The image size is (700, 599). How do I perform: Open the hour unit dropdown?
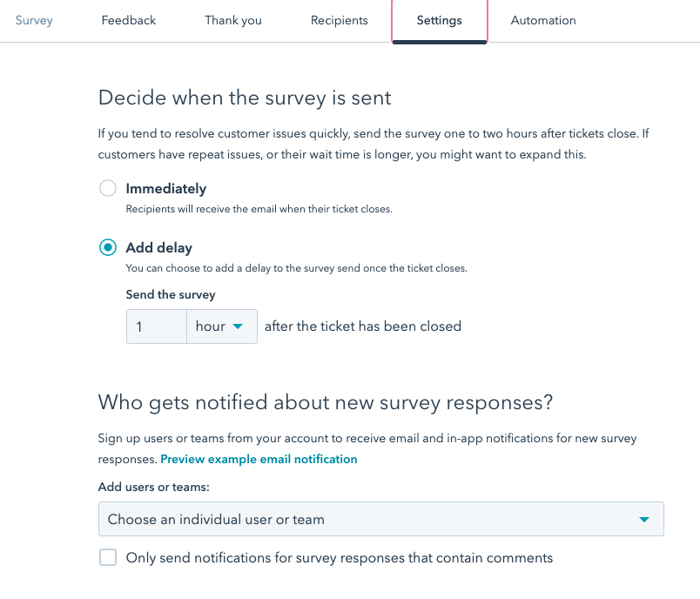tap(221, 326)
